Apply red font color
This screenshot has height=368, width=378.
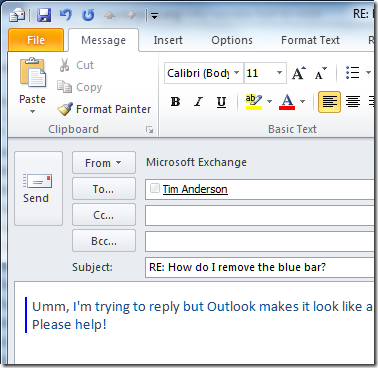point(287,102)
